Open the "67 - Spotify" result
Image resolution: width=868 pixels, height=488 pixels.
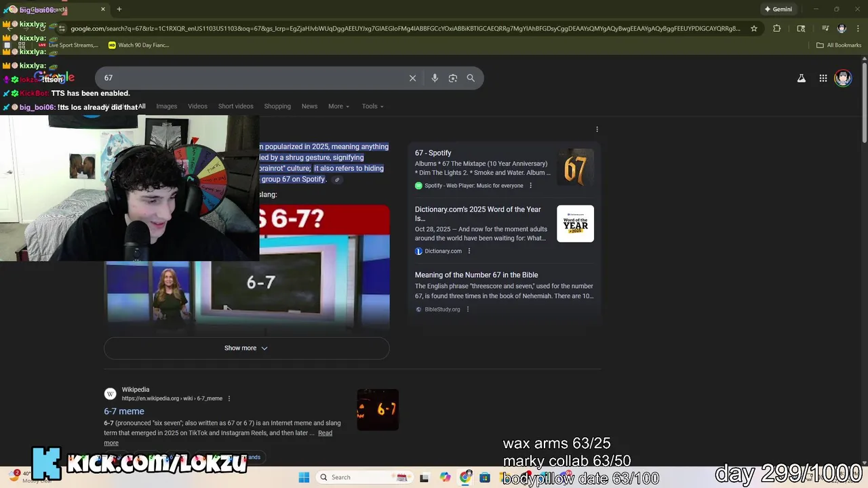pos(433,153)
